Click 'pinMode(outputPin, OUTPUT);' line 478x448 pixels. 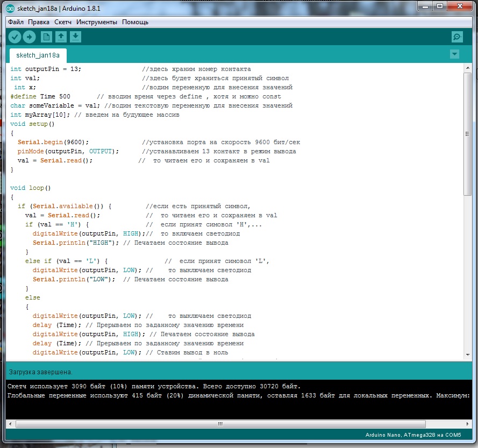(68, 152)
